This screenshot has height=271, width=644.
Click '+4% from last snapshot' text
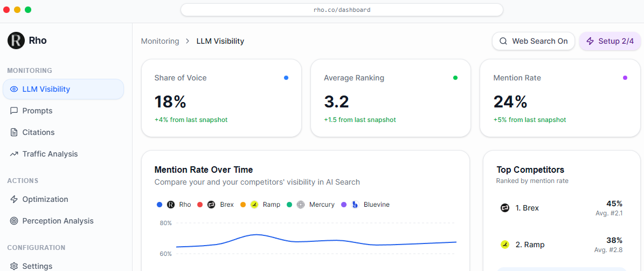[191, 120]
